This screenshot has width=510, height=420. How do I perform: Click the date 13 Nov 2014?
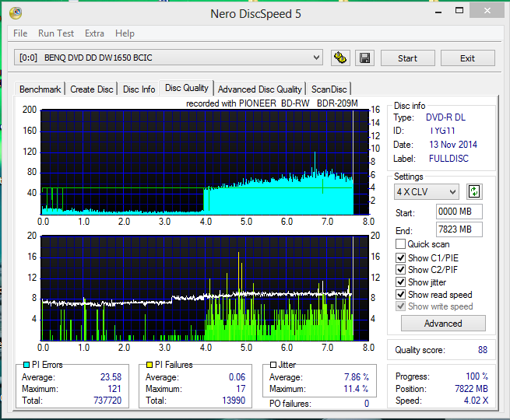[453, 144]
